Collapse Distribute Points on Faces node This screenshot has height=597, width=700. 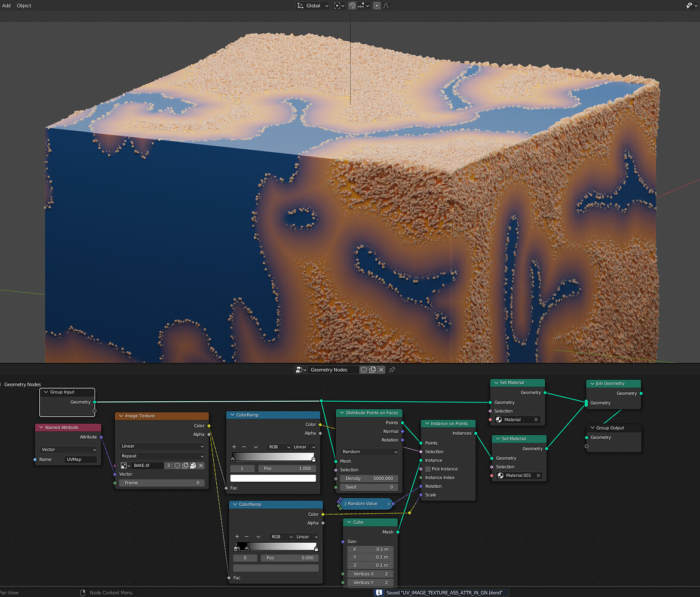tap(342, 413)
